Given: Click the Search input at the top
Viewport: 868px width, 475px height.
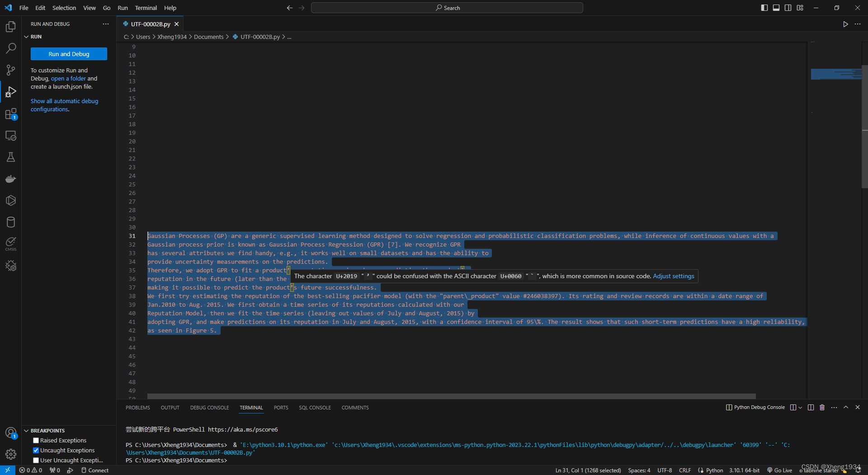Looking at the screenshot, I should [447, 8].
